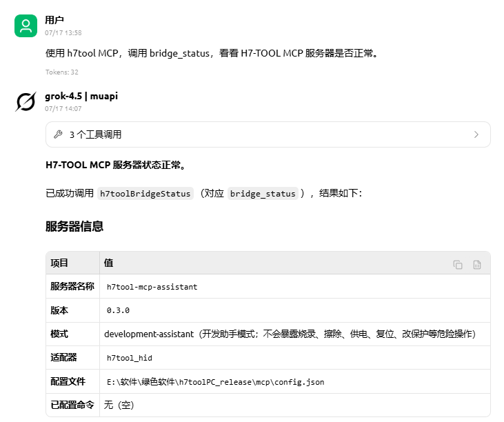
Task: Expand the 3 个工具调用 panel
Action: (x=268, y=134)
